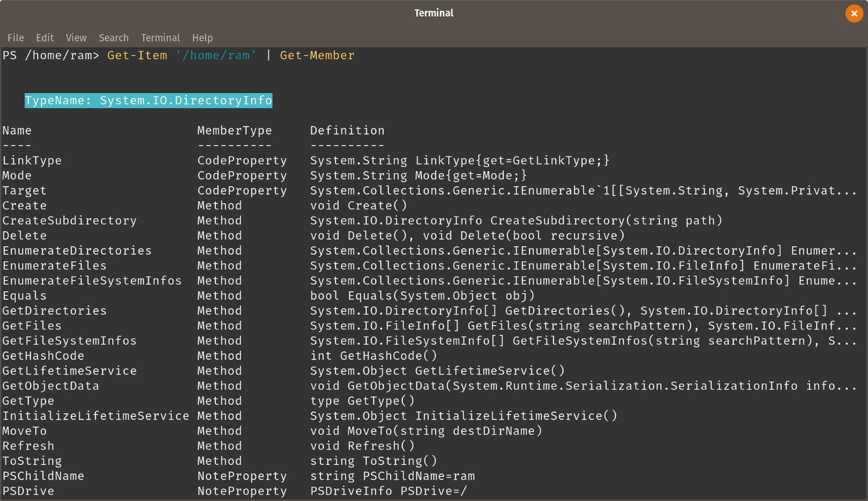Click CodeProperty type in the Target row
Screen dimensions: 868x501
[x=242, y=191]
